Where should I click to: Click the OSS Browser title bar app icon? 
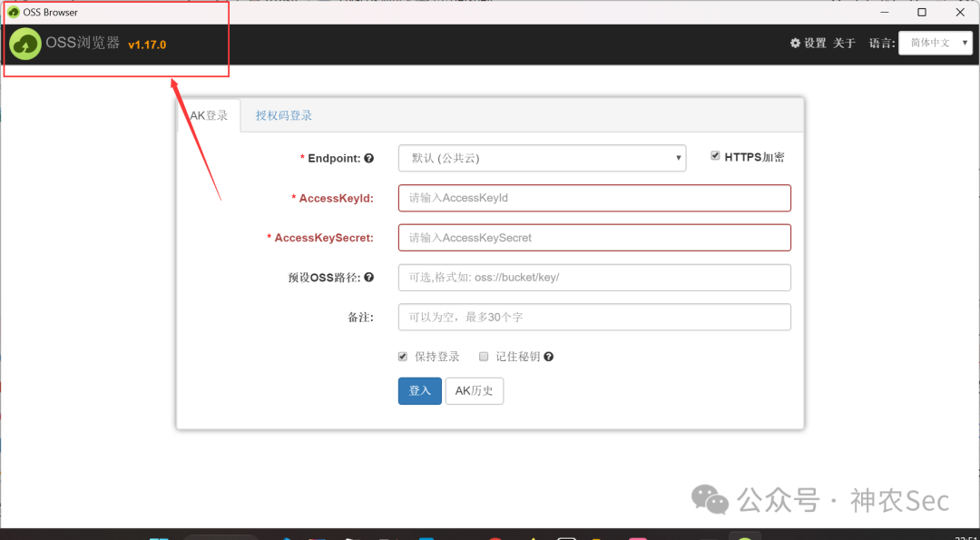click(13, 12)
